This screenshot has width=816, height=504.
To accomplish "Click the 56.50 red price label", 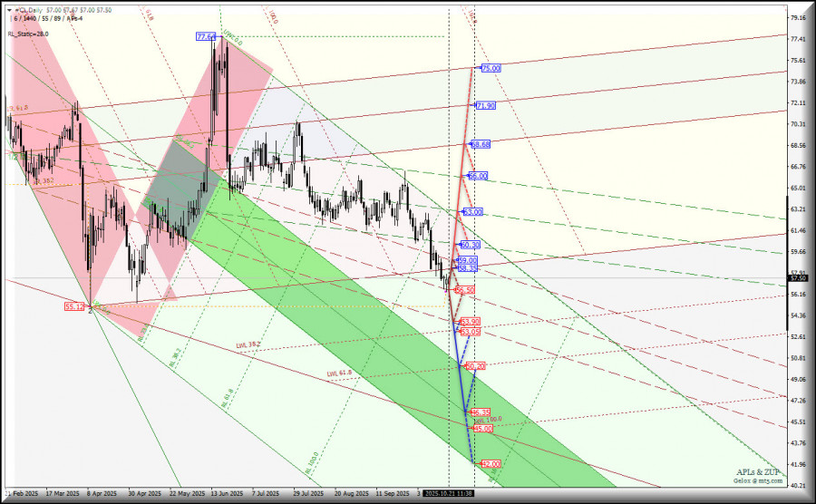I will [x=465, y=290].
